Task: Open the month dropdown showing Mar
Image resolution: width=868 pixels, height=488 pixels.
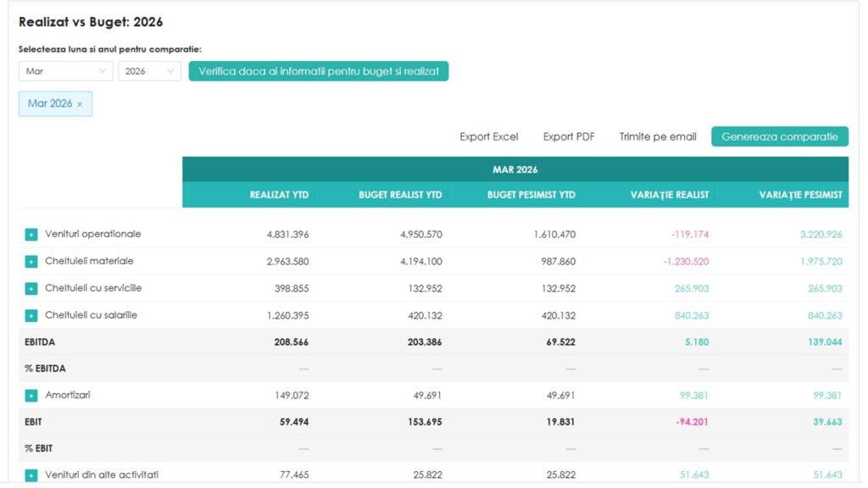Action: [x=65, y=71]
